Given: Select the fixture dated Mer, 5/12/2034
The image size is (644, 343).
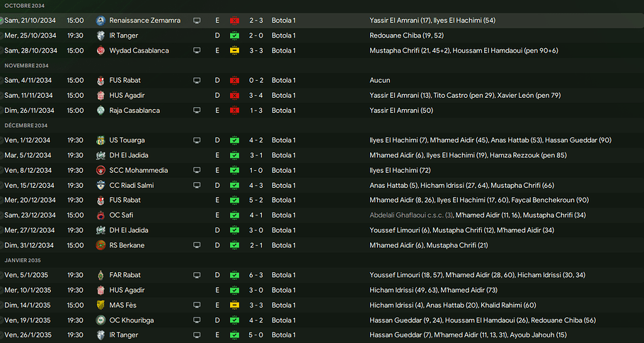Looking at the screenshot, I should pyautogui.click(x=28, y=155).
